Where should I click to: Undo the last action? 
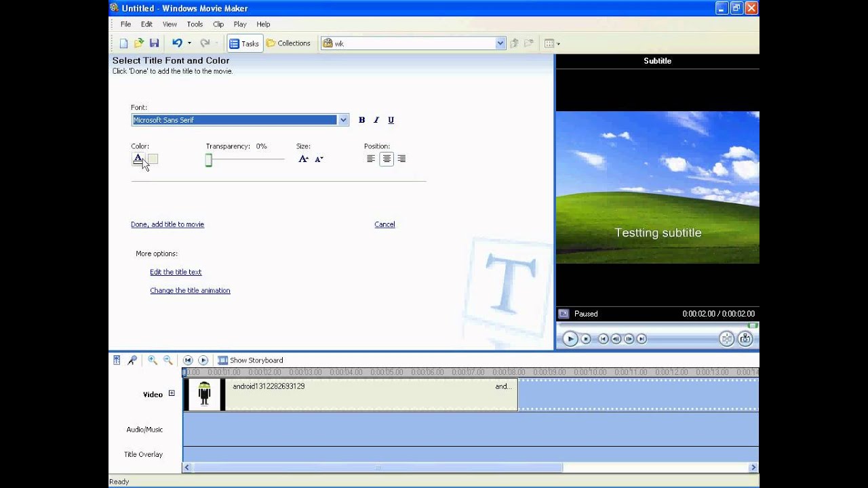pyautogui.click(x=177, y=43)
